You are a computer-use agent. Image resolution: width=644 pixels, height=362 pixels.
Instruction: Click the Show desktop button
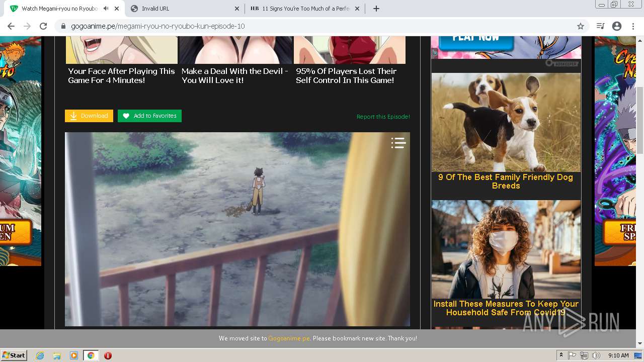pyautogui.click(x=638, y=355)
